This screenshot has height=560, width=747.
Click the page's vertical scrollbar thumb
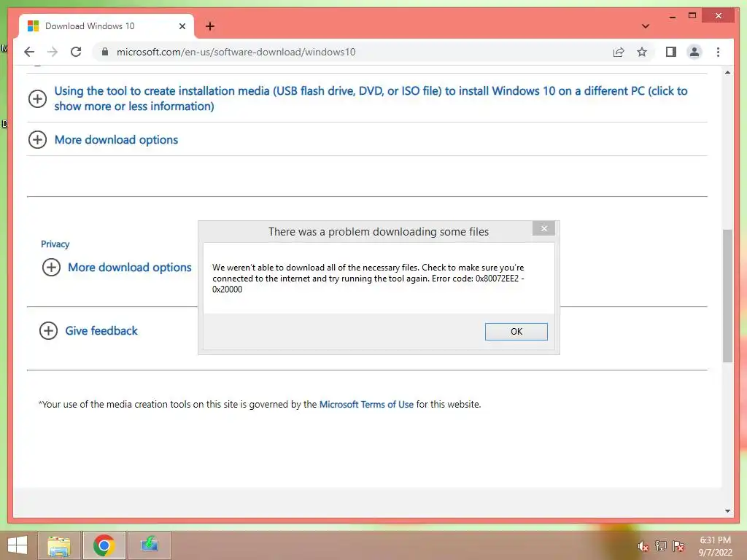tap(727, 295)
